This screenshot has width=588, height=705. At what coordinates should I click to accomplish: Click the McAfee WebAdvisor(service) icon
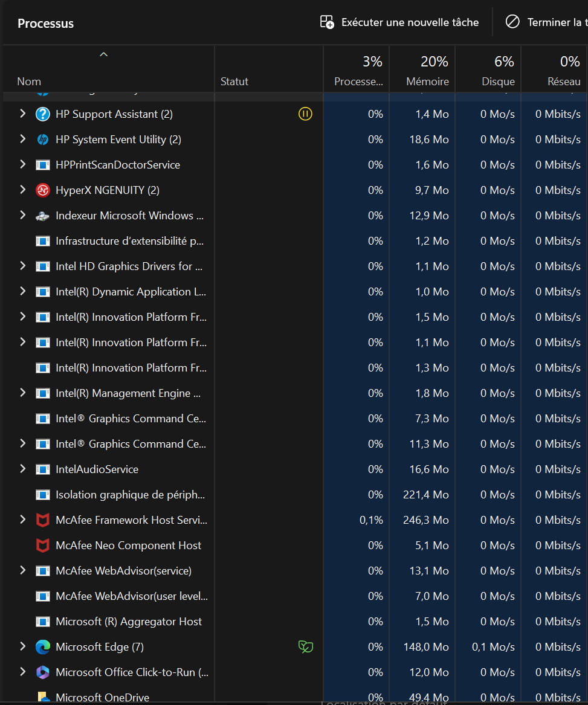43,571
